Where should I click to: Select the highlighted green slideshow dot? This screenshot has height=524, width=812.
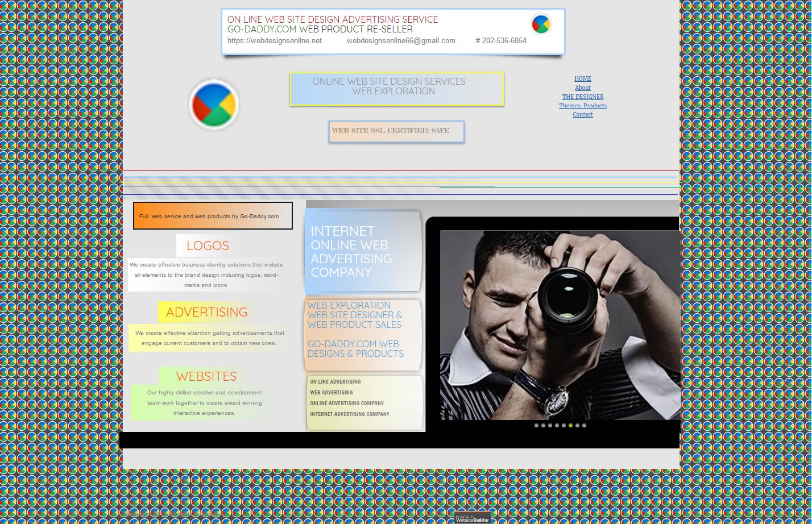(x=570, y=425)
